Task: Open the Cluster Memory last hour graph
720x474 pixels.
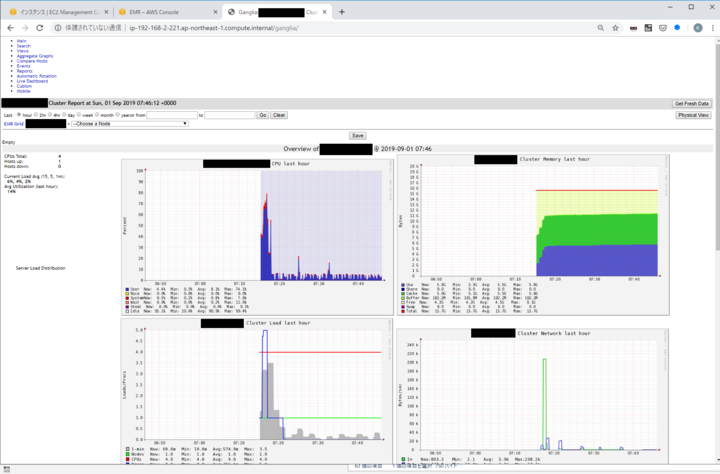Action: (x=533, y=235)
